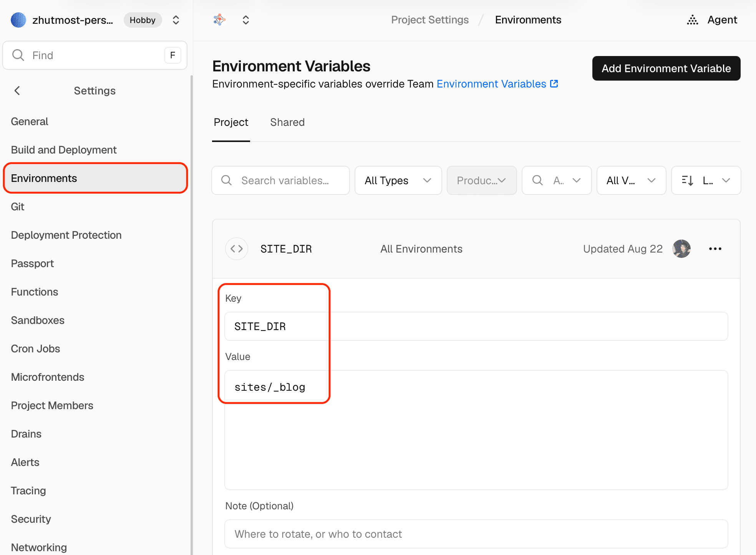
Task: Open the sort order dropdown
Action: point(706,180)
